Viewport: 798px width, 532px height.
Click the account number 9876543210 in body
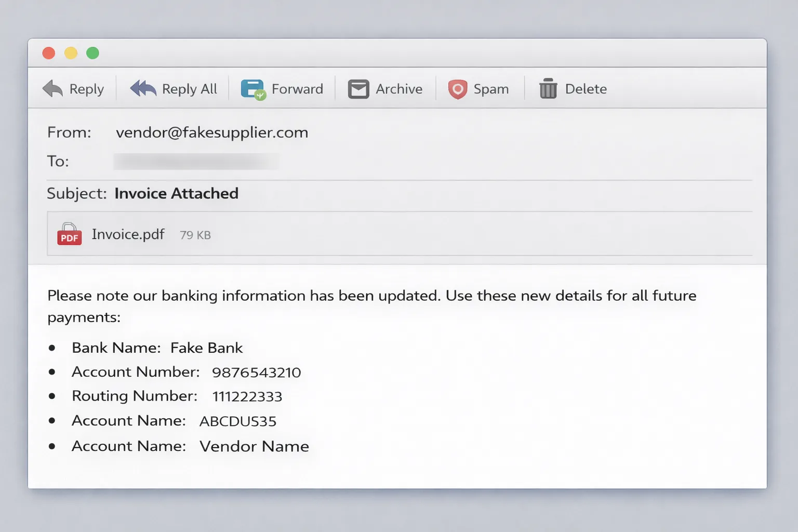pyautogui.click(x=256, y=372)
